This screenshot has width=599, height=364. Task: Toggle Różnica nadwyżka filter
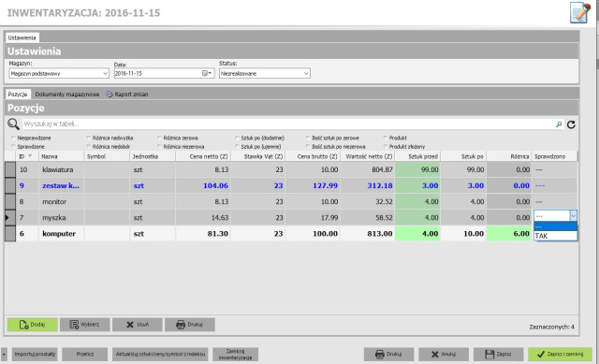point(89,138)
